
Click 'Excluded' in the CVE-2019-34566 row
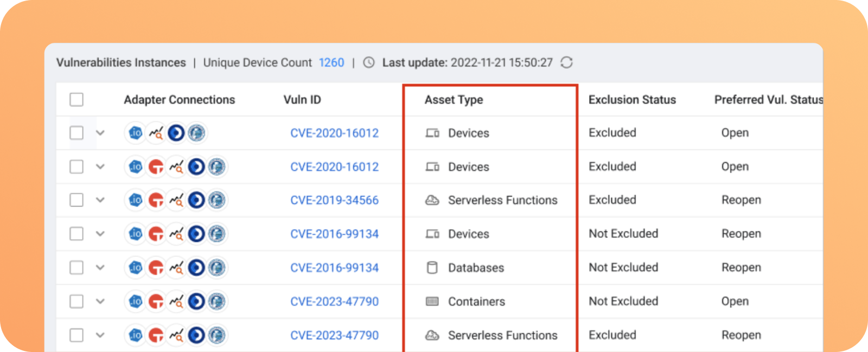pyautogui.click(x=612, y=200)
